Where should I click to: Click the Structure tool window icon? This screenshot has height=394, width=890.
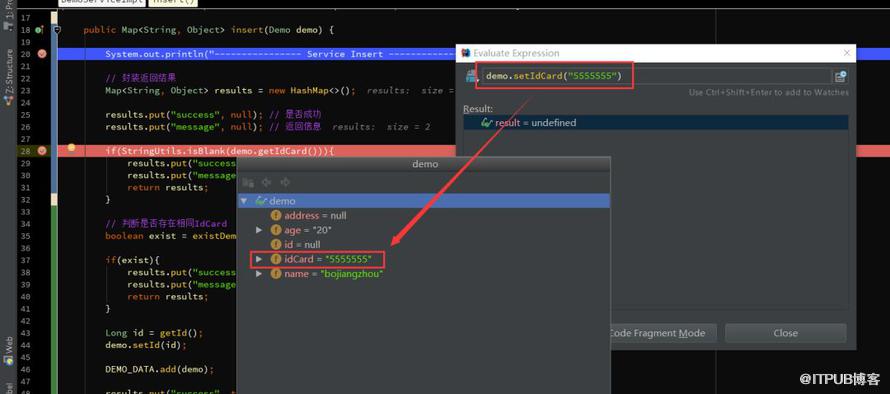(9, 101)
